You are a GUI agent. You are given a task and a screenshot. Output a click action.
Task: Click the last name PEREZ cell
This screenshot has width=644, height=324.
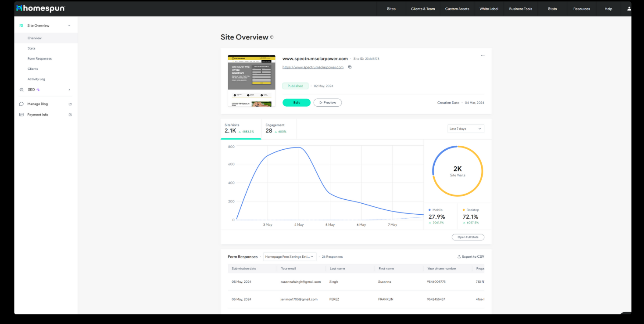(334, 299)
